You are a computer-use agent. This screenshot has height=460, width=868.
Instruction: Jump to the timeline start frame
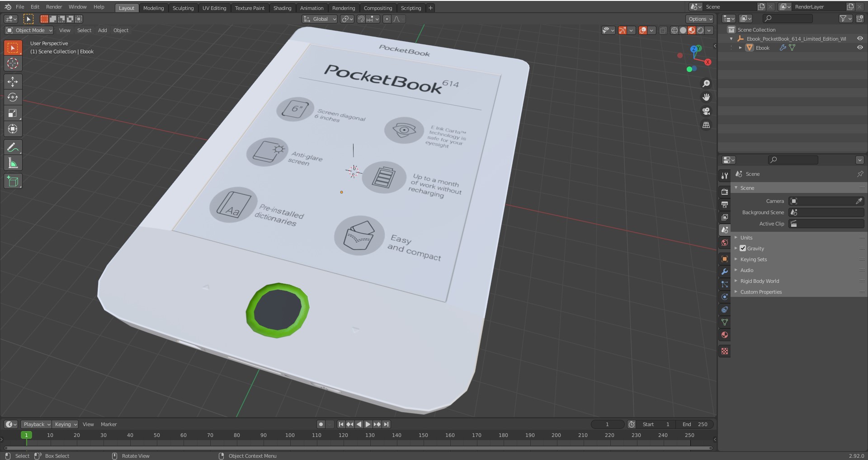click(341, 424)
